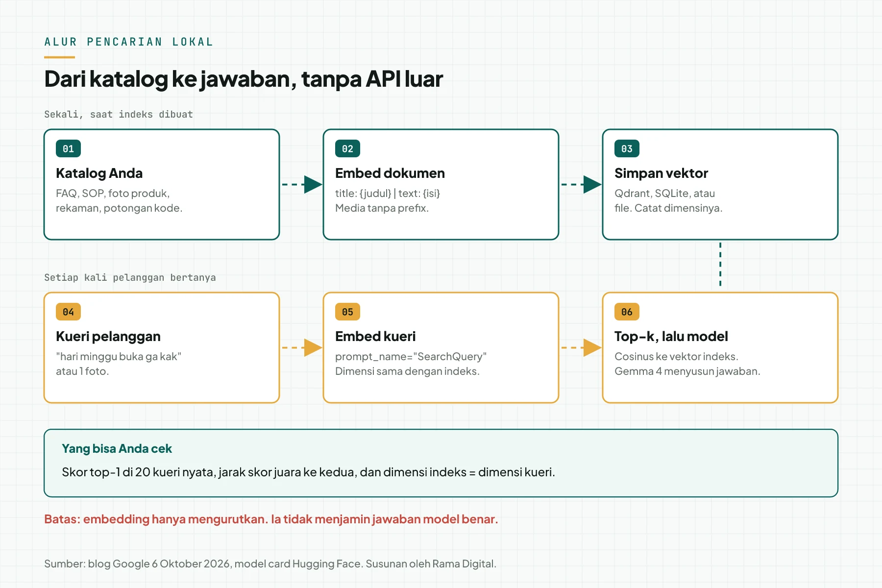
Task: Click the text "atau 1 foto."
Action: coord(82,371)
